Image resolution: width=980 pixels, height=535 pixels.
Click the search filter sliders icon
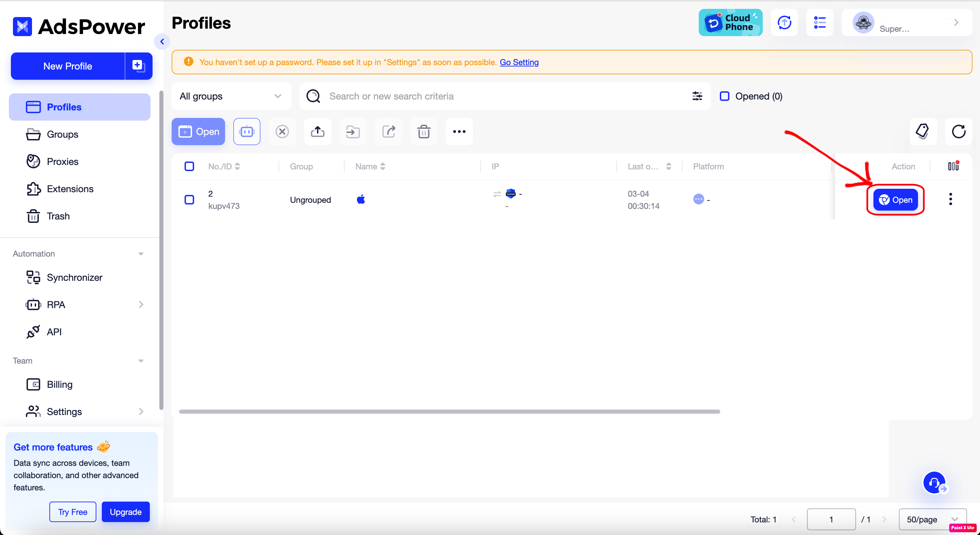(x=697, y=96)
